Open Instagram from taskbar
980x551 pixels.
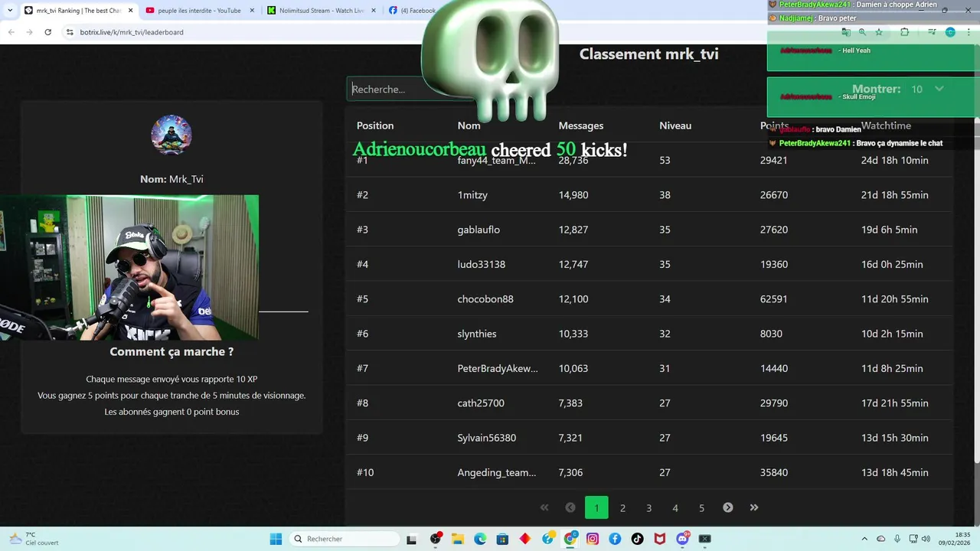[593, 539]
